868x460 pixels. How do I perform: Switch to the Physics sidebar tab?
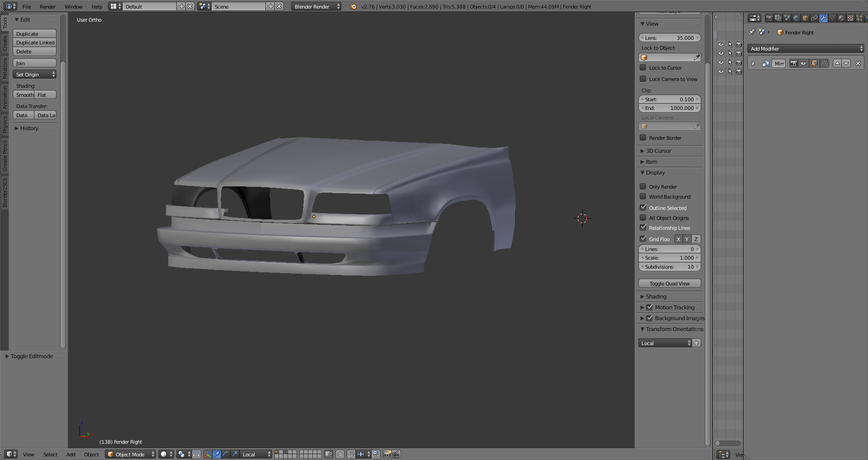5,124
